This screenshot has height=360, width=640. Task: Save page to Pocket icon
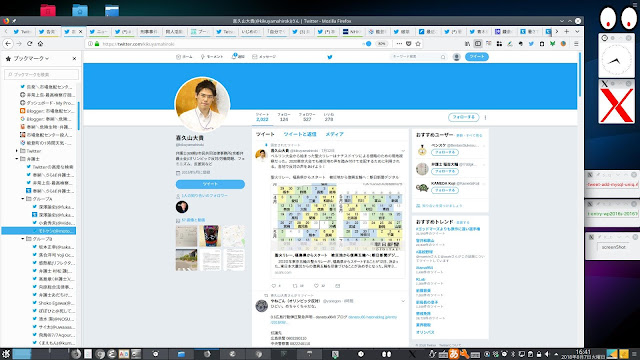coord(409,44)
